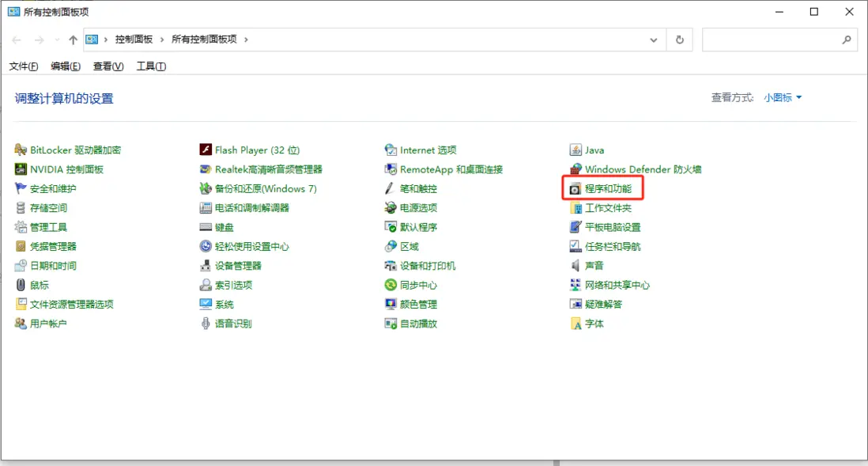Click the 凭据管理器 icon
Screen dimensions: 868x466
[x=21, y=246]
